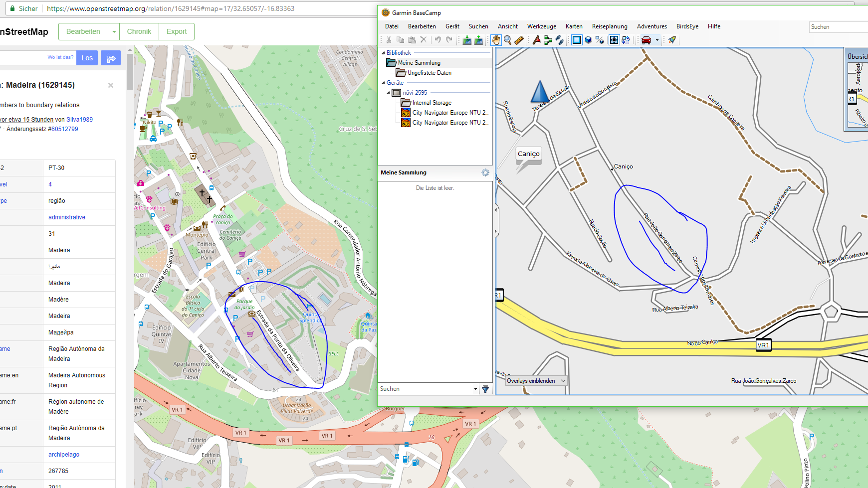Toggle the full-screen map button

tap(614, 40)
